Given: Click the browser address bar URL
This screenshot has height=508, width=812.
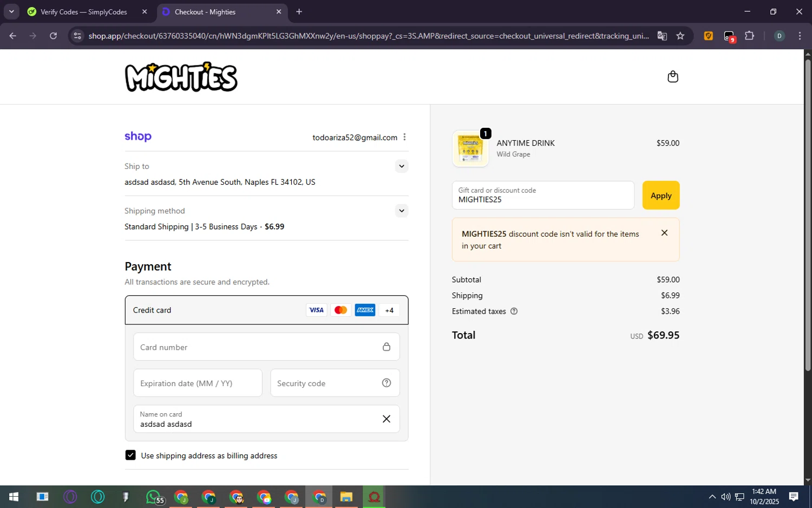Looking at the screenshot, I should click(369, 36).
